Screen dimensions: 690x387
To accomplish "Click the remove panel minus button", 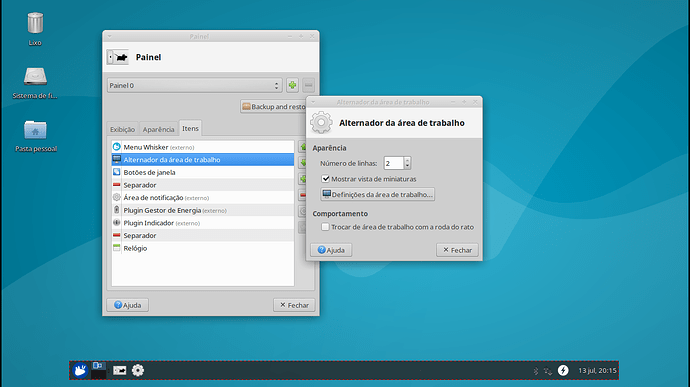I will [x=308, y=85].
